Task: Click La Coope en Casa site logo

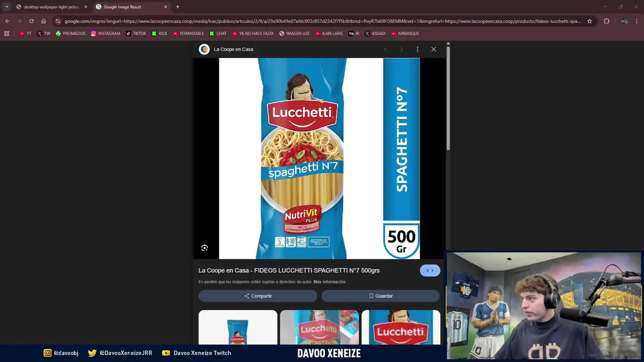Action: coord(204,49)
